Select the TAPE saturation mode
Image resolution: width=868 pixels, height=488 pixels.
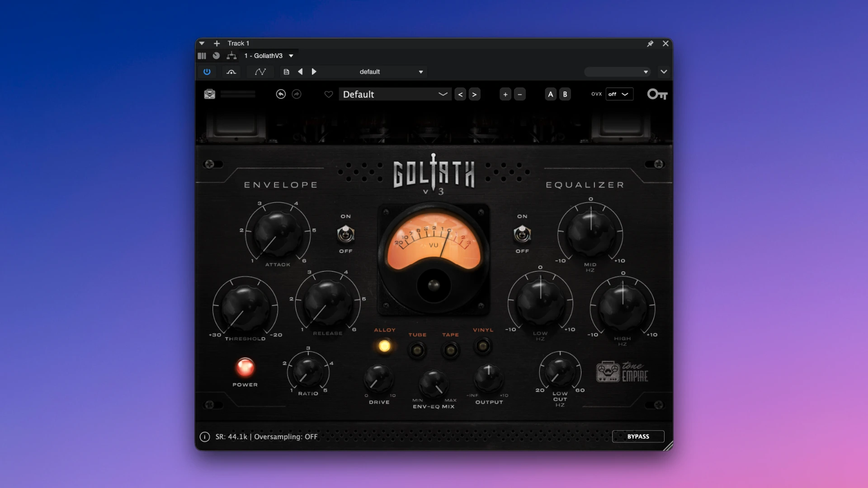click(x=450, y=350)
